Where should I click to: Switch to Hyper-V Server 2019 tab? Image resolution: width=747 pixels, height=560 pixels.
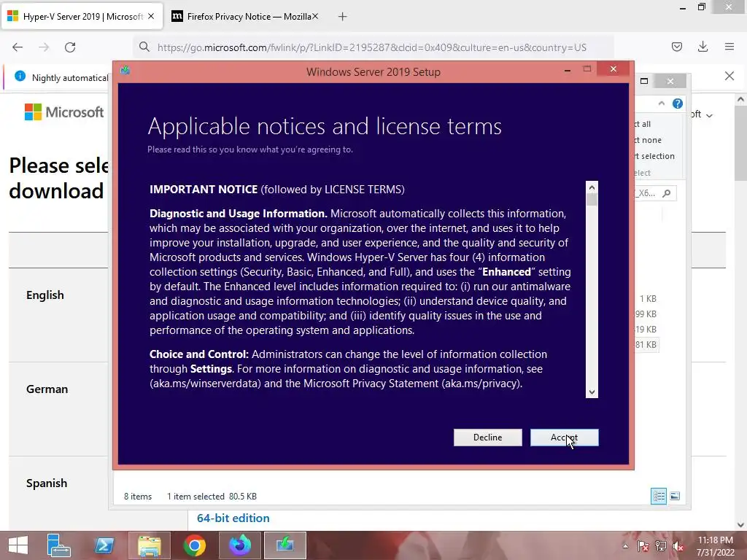(x=81, y=17)
